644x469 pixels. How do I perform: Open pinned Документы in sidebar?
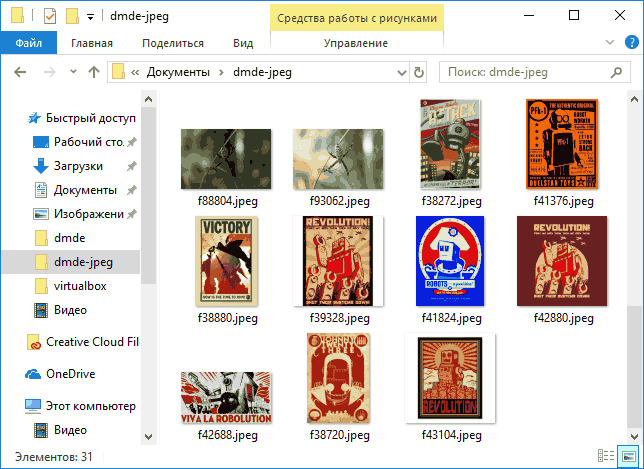[75, 190]
